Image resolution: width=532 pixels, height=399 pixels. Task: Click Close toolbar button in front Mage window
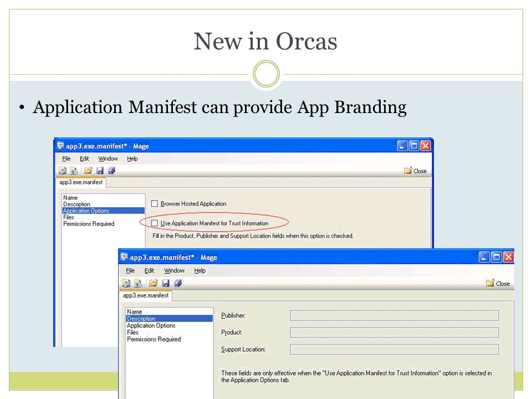tap(498, 283)
